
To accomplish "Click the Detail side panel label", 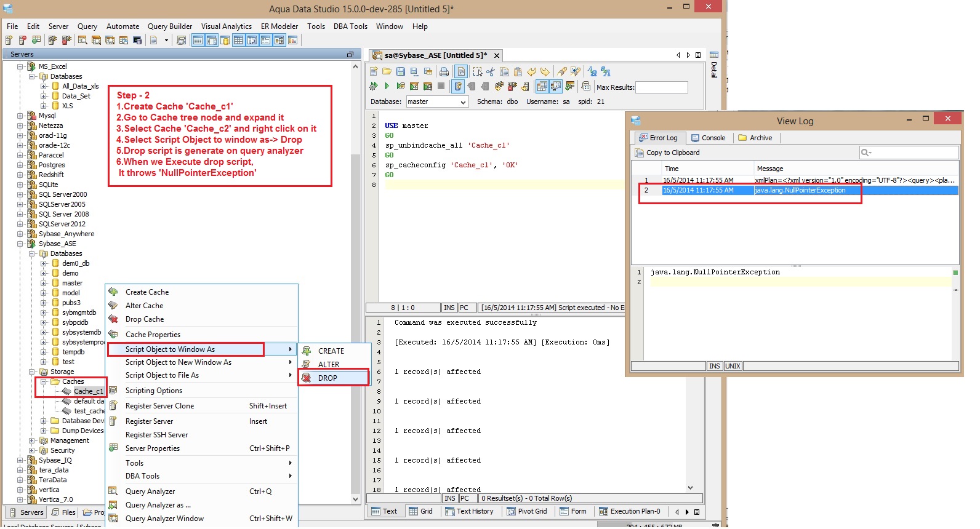I will point(714,70).
